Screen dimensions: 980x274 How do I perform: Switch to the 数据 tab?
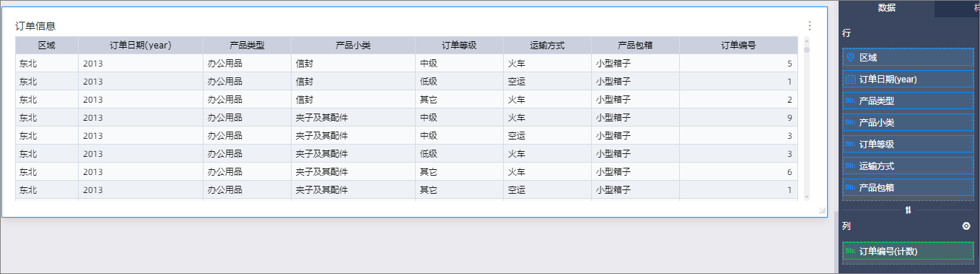click(887, 8)
